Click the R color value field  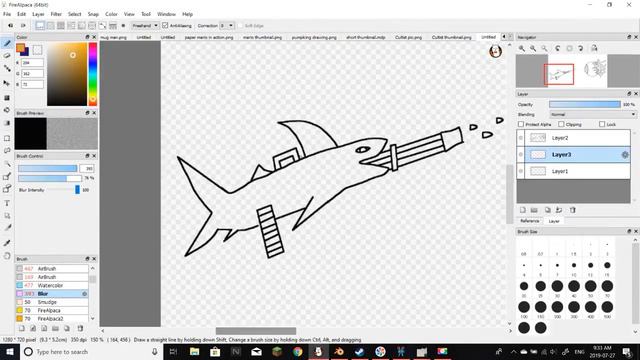tap(32, 63)
